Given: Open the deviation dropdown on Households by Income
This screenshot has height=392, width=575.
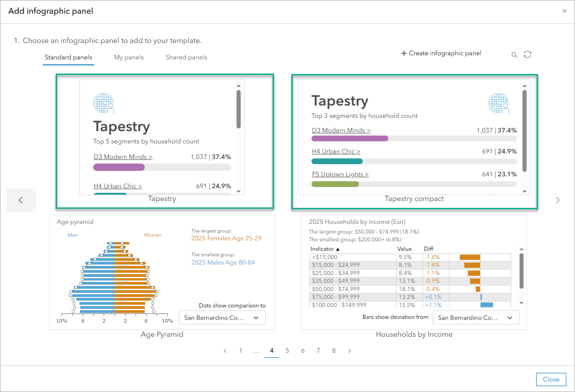Looking at the screenshot, I should 476,317.
